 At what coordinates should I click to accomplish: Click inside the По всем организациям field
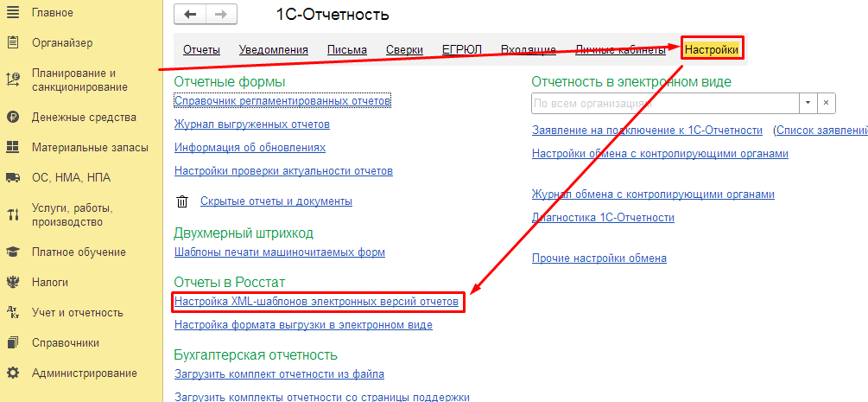[x=665, y=103]
